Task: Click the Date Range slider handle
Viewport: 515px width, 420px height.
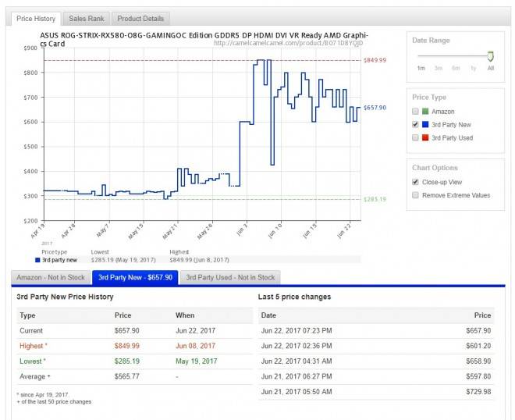Action: [x=490, y=56]
